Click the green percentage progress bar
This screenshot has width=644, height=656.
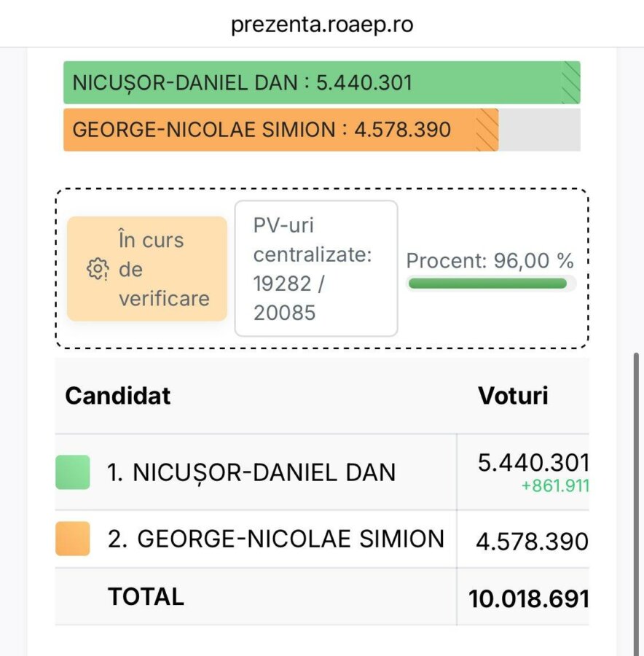pyautogui.click(x=487, y=284)
